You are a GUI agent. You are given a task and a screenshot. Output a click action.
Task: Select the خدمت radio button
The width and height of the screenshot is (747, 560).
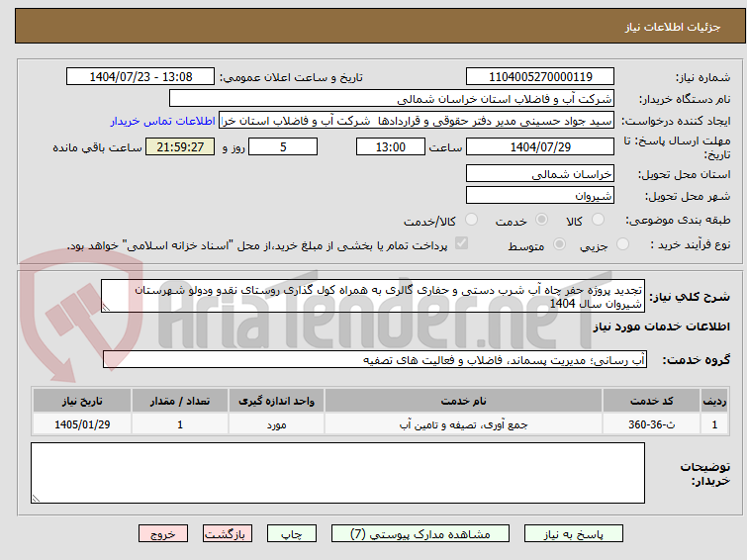(541, 220)
